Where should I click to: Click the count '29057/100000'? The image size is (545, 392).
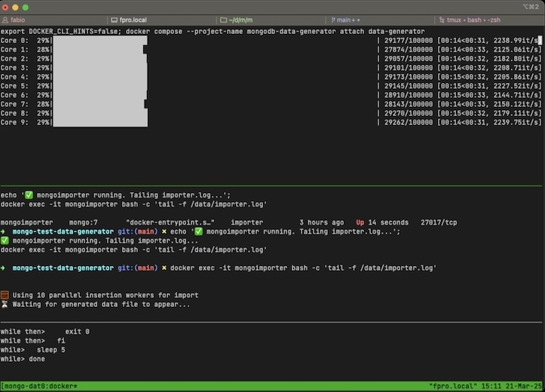click(x=409, y=59)
